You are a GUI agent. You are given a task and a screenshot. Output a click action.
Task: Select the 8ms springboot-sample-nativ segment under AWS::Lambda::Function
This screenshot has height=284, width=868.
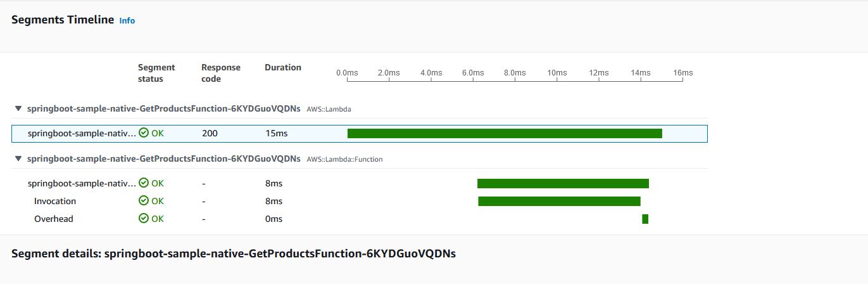360,183
